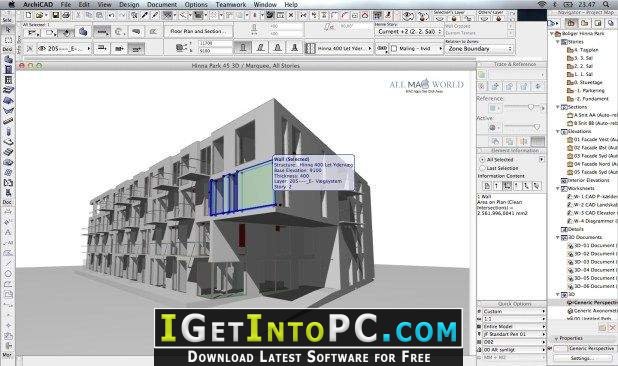Click the Floor Plan and Section button
Image resolution: width=618 pixels, height=366 pixels.
199,31
